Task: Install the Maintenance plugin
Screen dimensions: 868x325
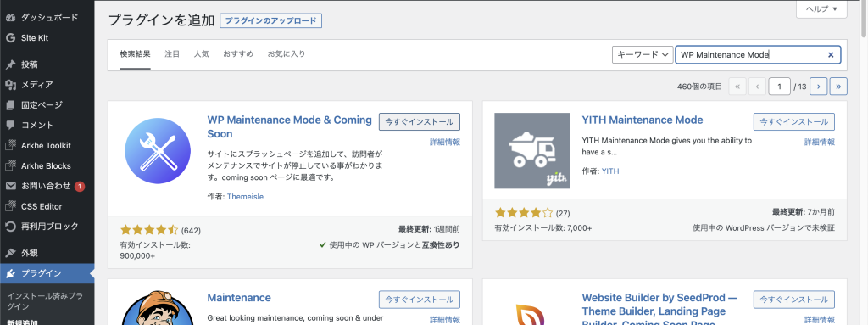Action: point(419,300)
